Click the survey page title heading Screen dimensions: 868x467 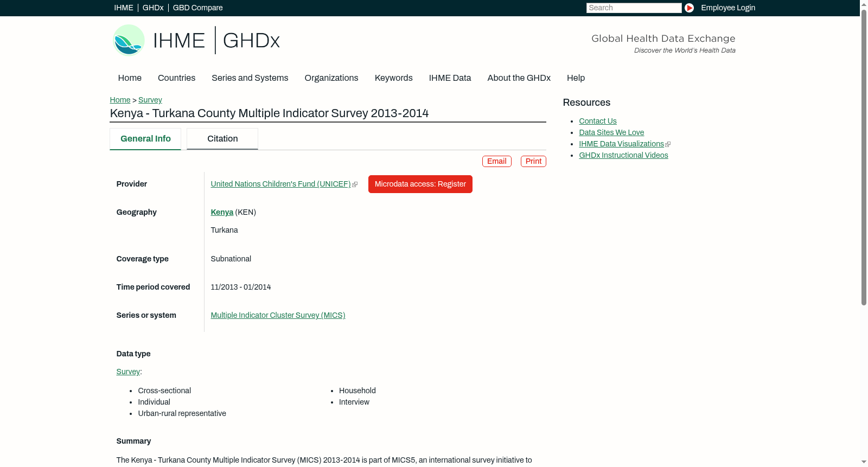[269, 113]
